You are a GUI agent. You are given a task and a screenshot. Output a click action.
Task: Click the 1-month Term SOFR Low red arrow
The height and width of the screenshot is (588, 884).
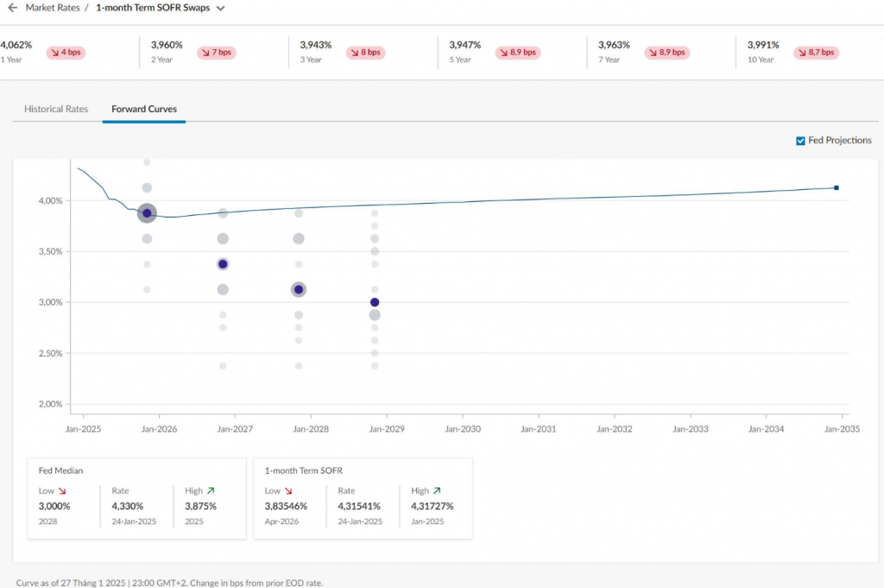pos(287,490)
